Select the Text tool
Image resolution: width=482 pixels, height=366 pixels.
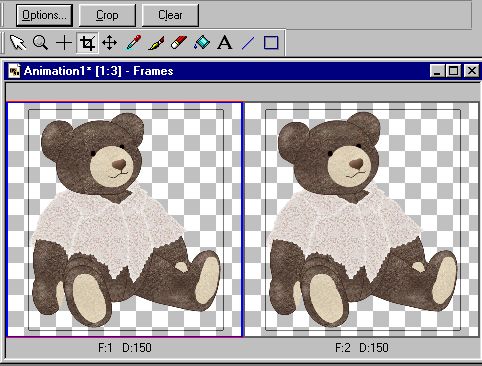pos(225,43)
